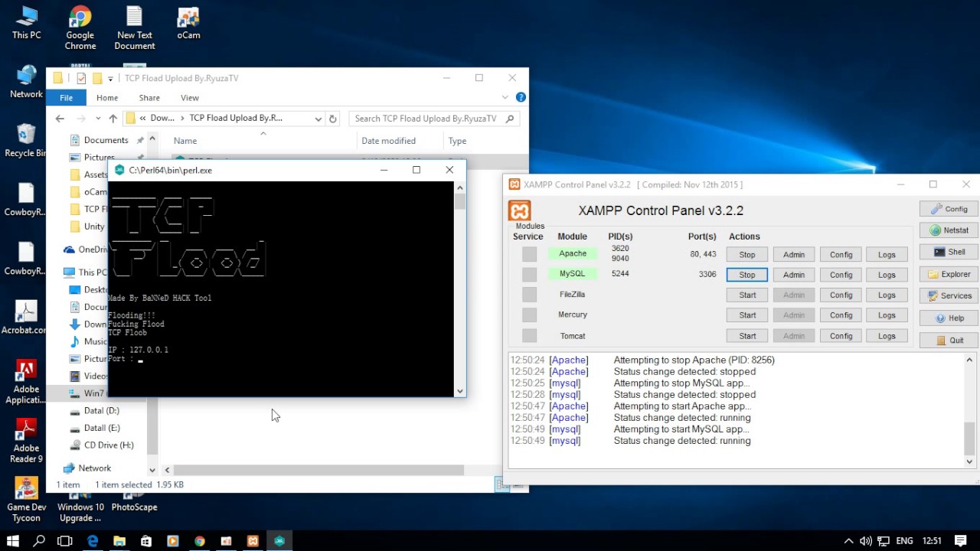This screenshot has width=980, height=551.
Task: Click XAMPP log scrollbar down arrow
Action: (969, 461)
